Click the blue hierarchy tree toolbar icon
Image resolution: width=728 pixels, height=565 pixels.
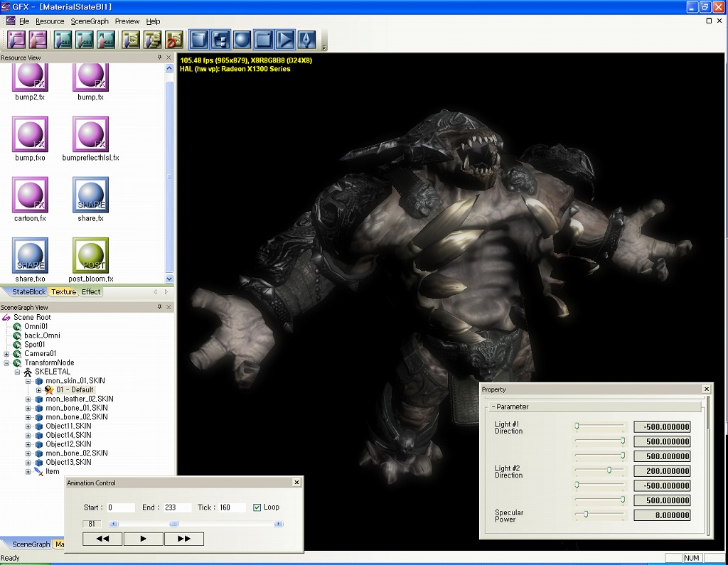[220, 39]
